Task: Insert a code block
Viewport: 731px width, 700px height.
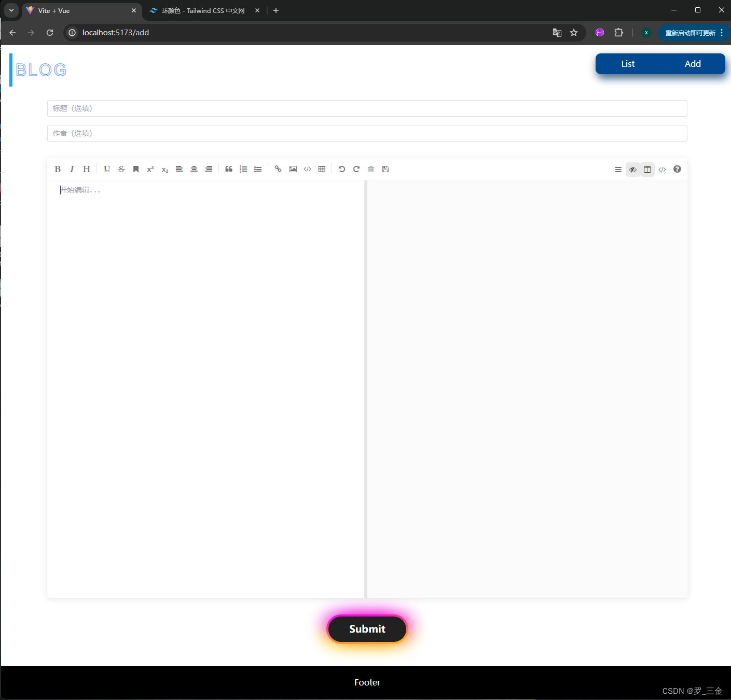Action: coord(307,169)
